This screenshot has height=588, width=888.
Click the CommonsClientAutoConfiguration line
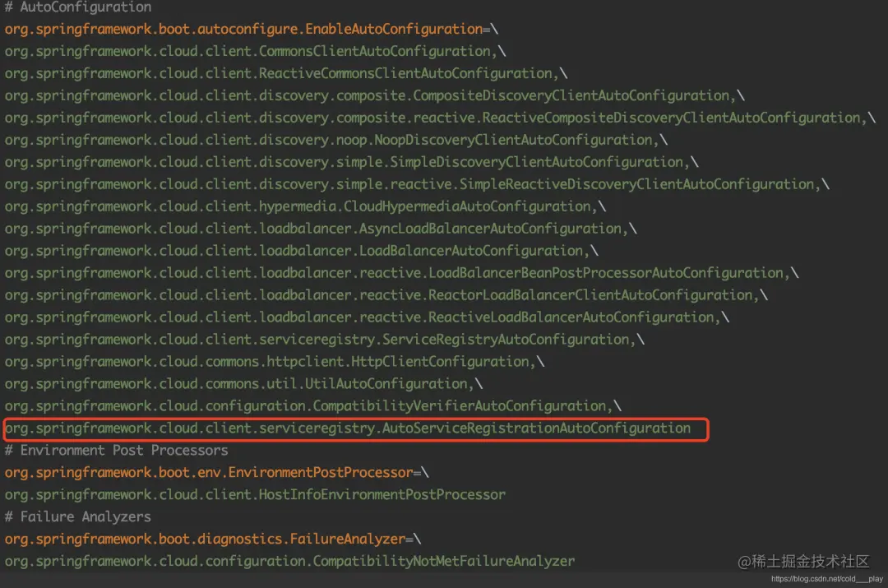[x=255, y=51]
